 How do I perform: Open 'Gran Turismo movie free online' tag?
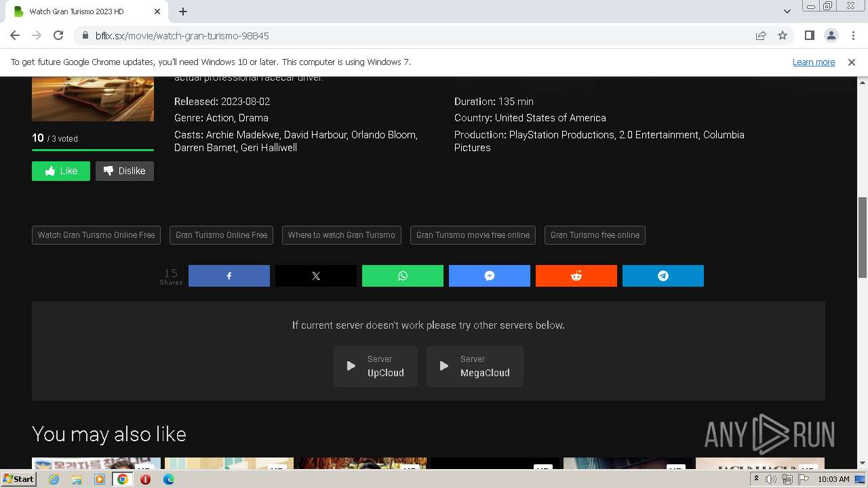[x=473, y=235]
